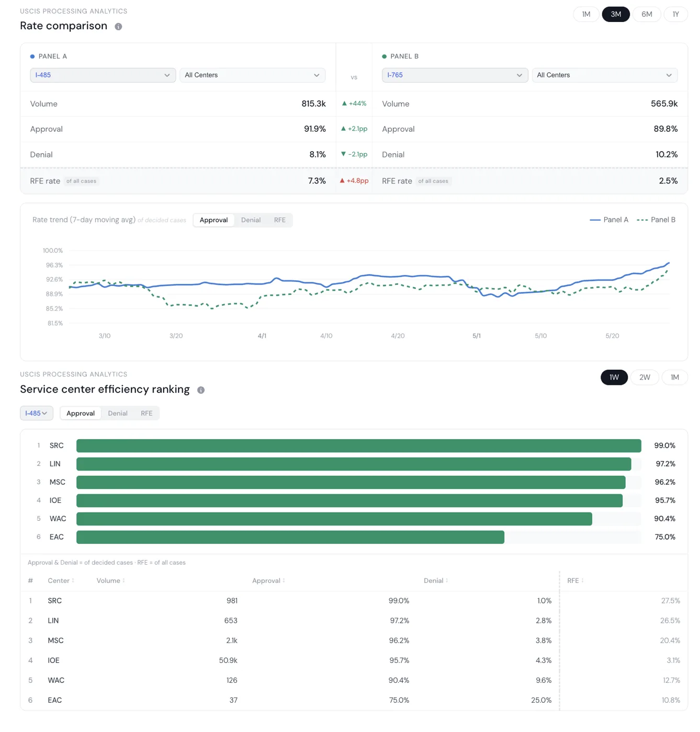700x732 pixels.
Task: Sort table by Approval column
Action: tap(268, 580)
